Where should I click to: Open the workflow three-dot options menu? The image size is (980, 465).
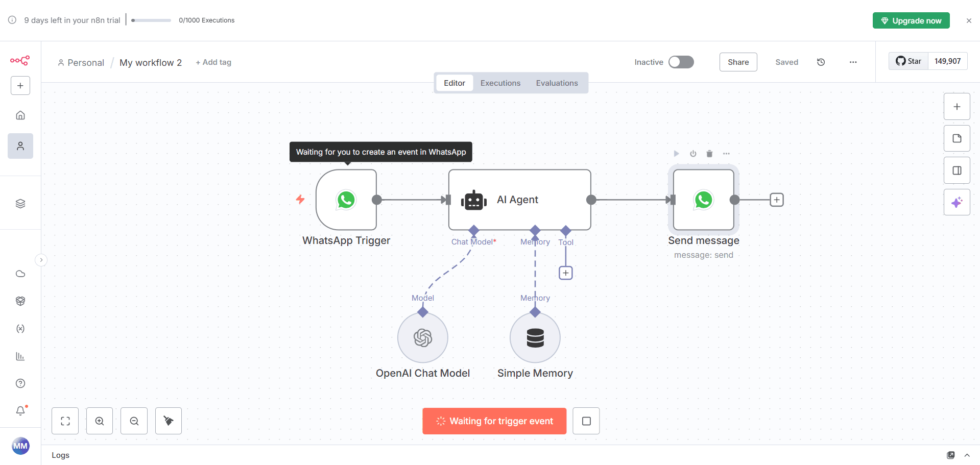tap(853, 62)
